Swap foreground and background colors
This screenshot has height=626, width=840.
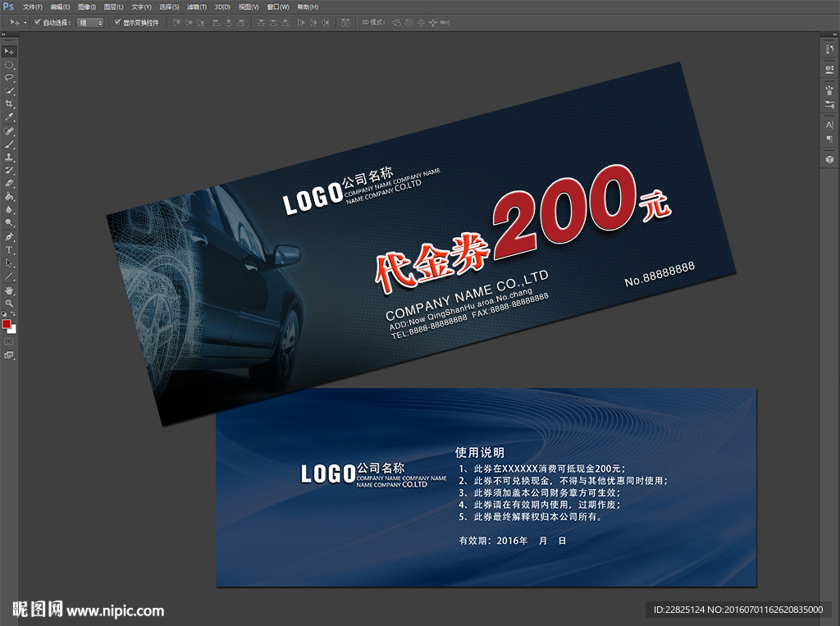13,314
